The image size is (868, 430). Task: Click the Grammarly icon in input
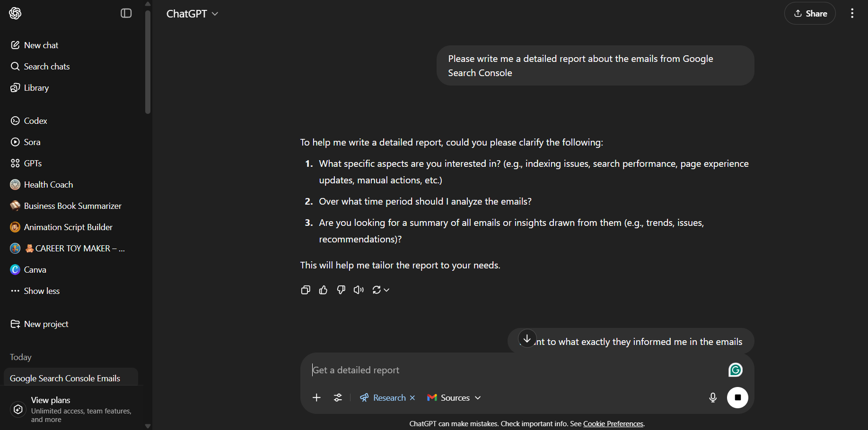[x=736, y=370]
